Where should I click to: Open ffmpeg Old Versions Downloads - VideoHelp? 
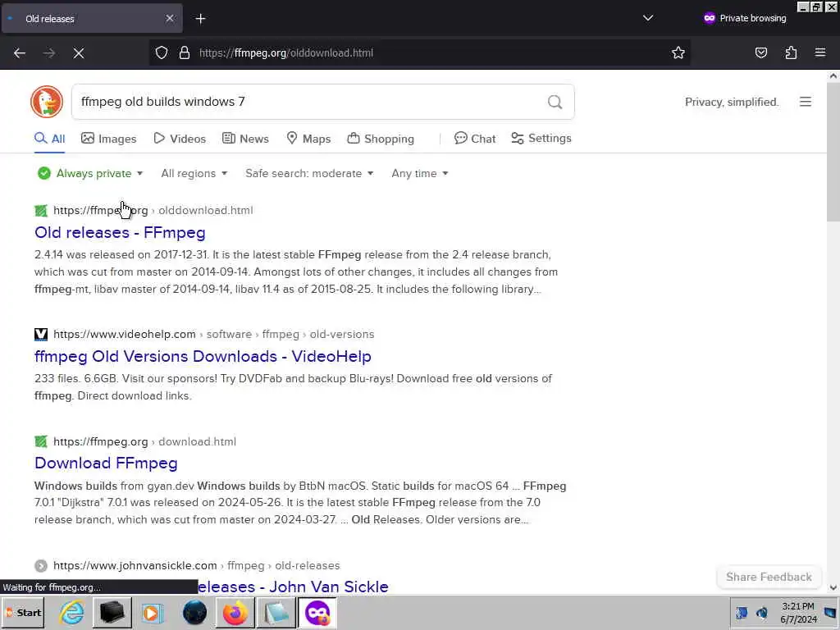pos(203,356)
